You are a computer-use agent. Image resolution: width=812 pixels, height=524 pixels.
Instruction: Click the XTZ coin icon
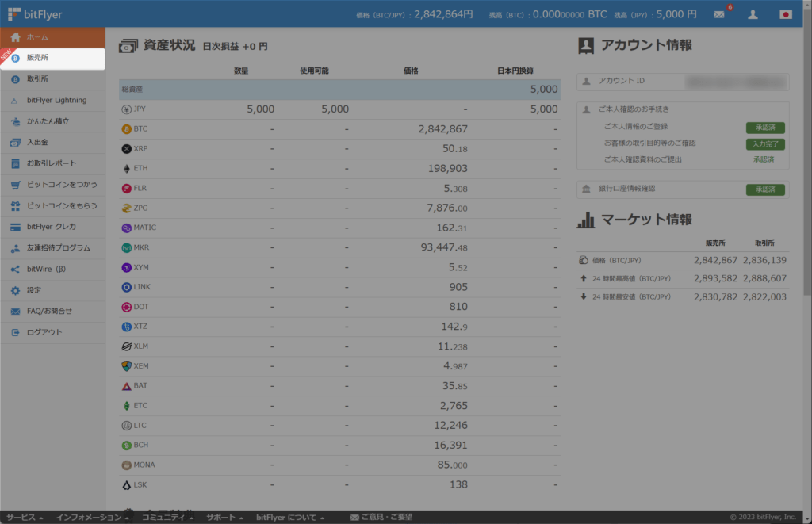126,327
